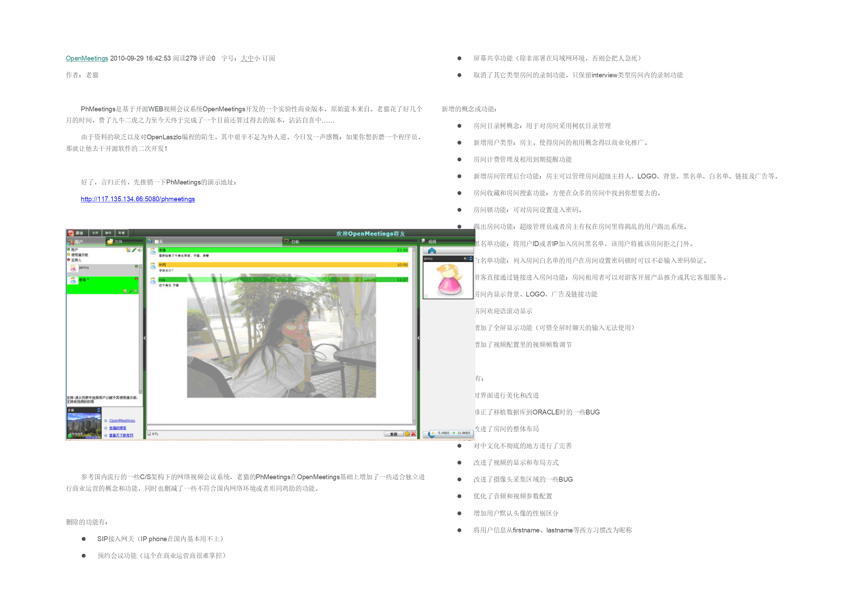The image size is (868, 614).
Task: Open the OpenMeetings link in the side panel
Action: (122, 420)
